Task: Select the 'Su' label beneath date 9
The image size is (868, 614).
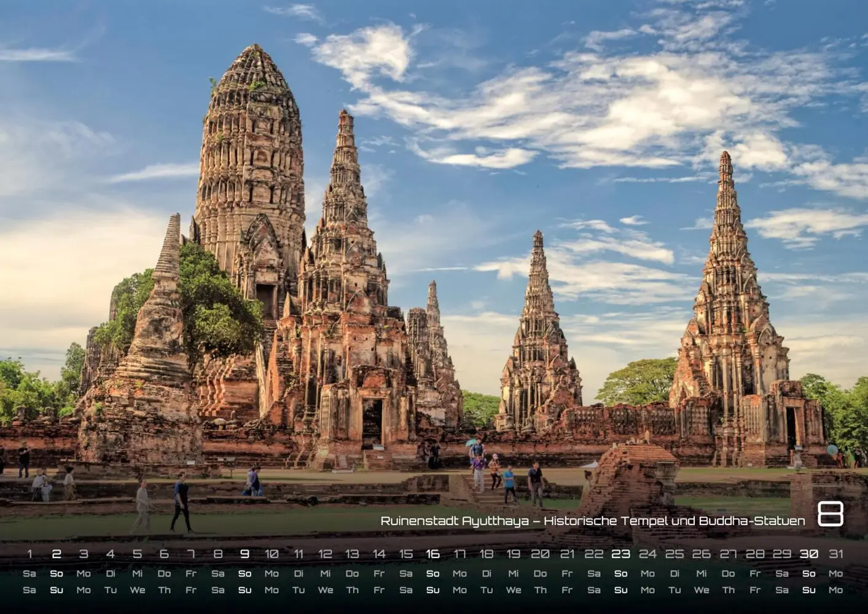Action: (x=245, y=589)
